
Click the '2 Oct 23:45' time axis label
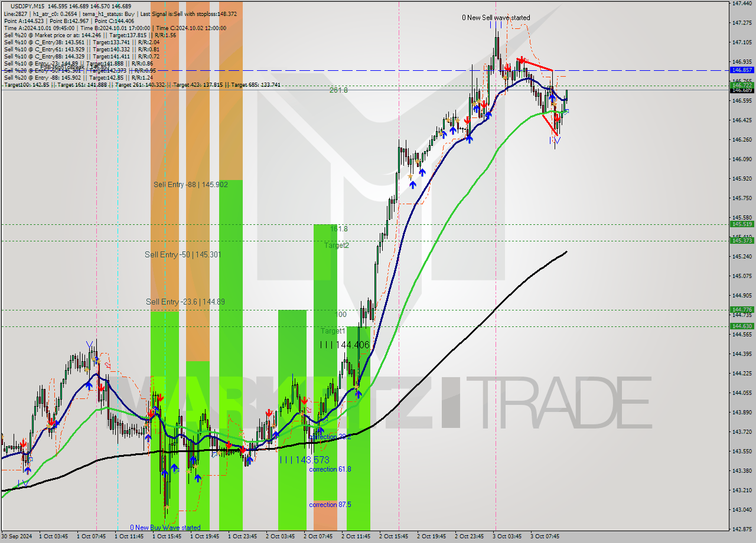[x=470, y=537]
